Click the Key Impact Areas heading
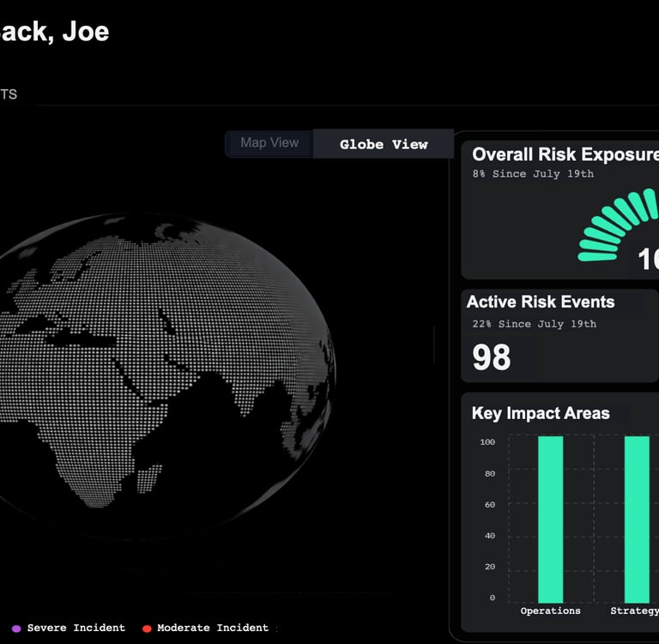The image size is (659, 644). [541, 414]
